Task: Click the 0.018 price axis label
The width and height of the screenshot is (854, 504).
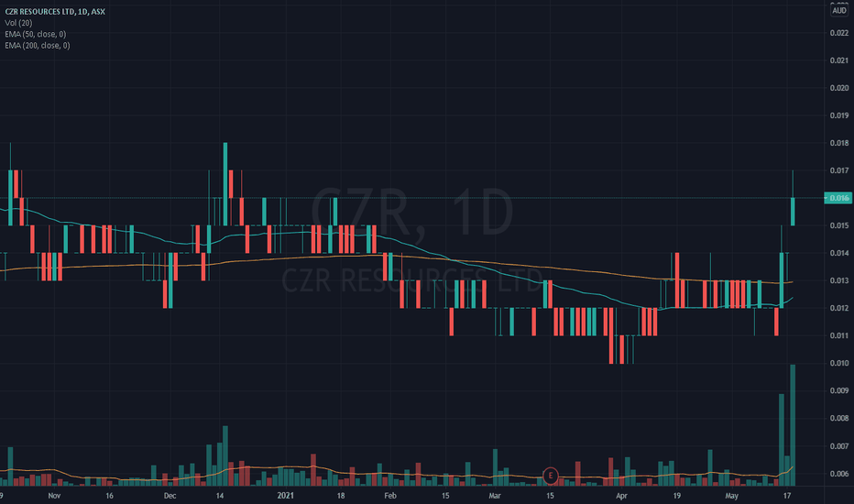Action: pos(838,143)
